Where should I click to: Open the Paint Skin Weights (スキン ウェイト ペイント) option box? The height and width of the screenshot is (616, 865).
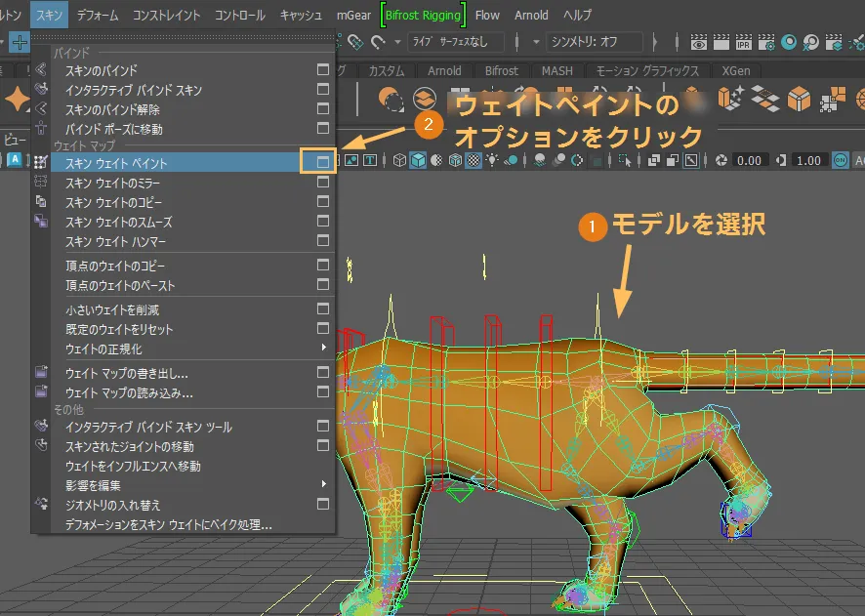click(x=323, y=163)
